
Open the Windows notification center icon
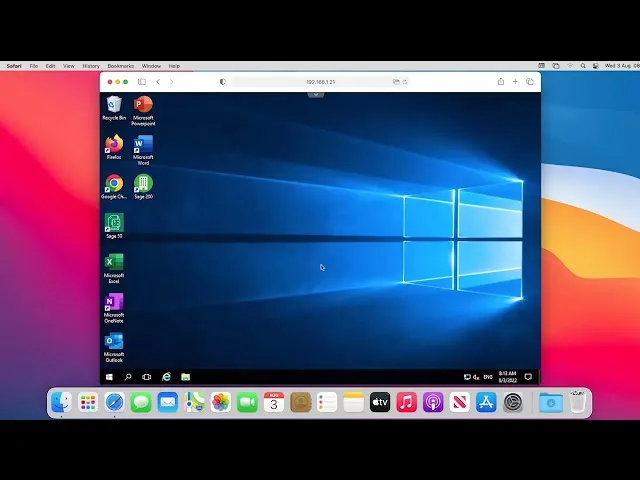(528, 377)
